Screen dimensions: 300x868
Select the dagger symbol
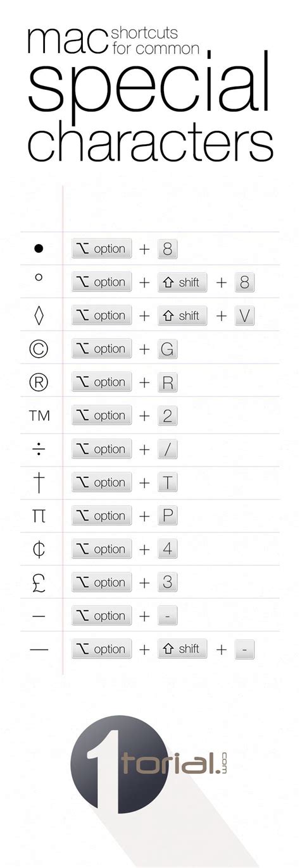point(39,483)
